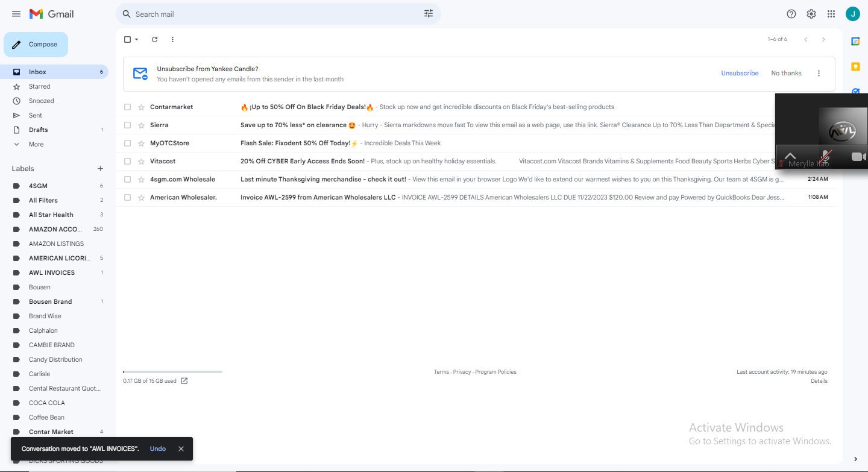Open more options on the Unsubscribe banner
The image size is (868, 472).
[x=819, y=74]
